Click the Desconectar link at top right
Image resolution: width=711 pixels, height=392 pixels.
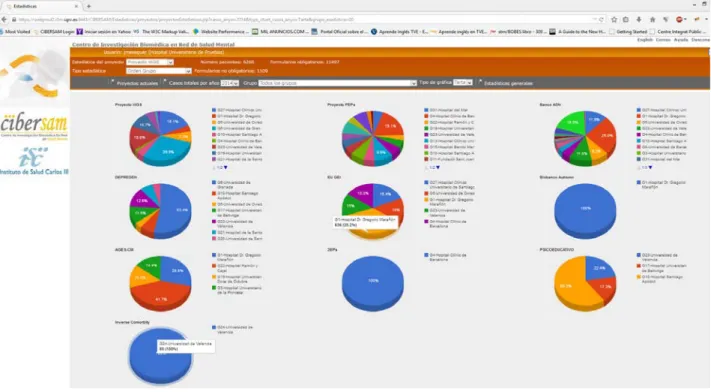[701, 40]
